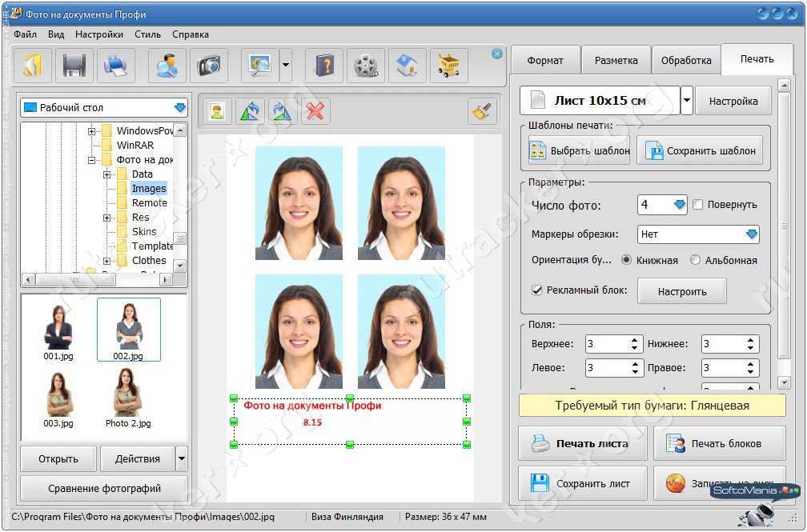
Task: Decrease the Правое margin stepper
Action: [751, 371]
